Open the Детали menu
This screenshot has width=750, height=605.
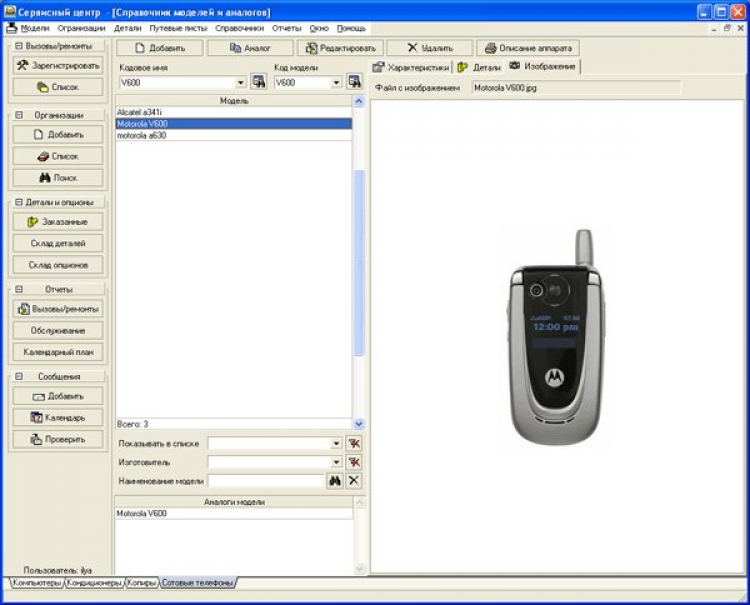(x=128, y=28)
